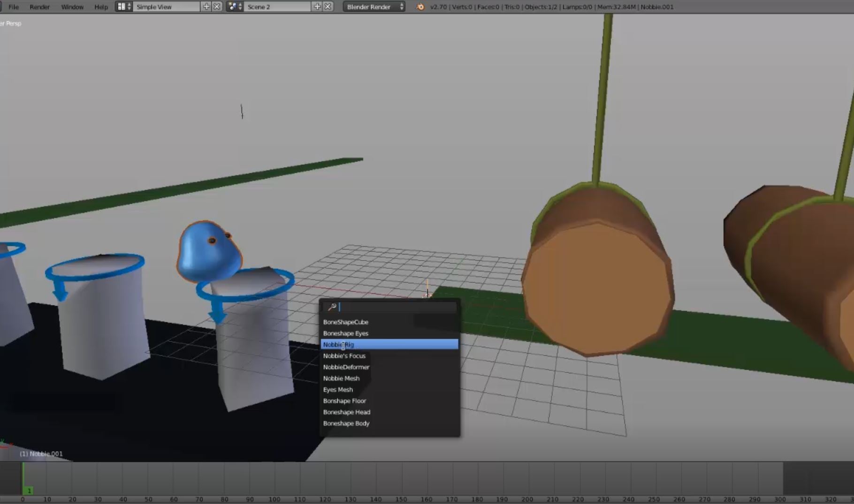The height and width of the screenshot is (504, 854).
Task: Open the Window menu
Action: click(x=72, y=7)
